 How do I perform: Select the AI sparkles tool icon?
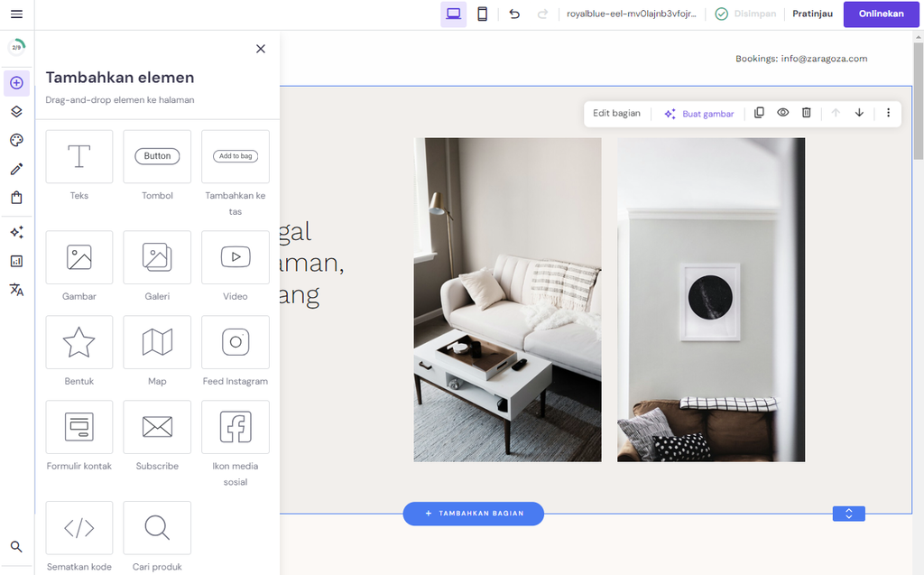coord(16,232)
